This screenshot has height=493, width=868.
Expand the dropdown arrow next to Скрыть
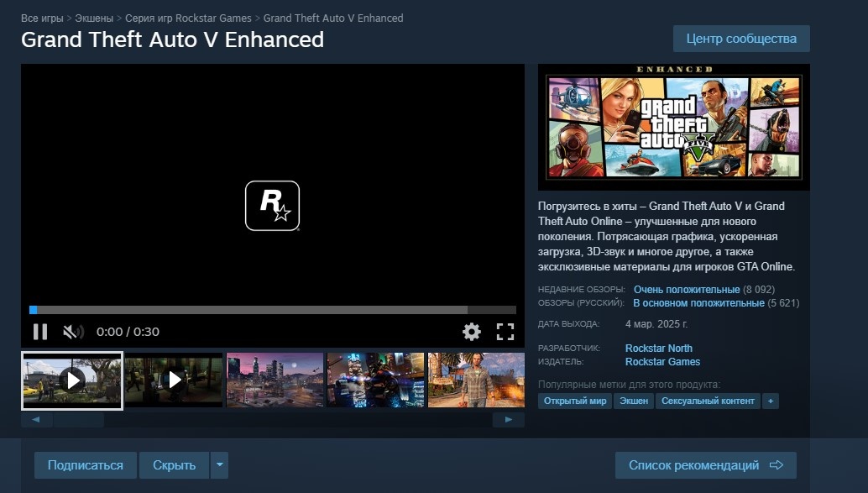[219, 464]
